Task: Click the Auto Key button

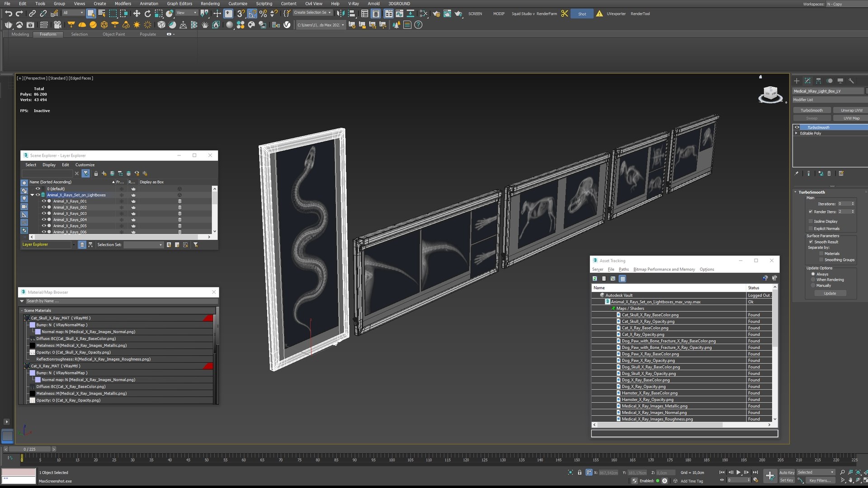Action: click(x=787, y=472)
